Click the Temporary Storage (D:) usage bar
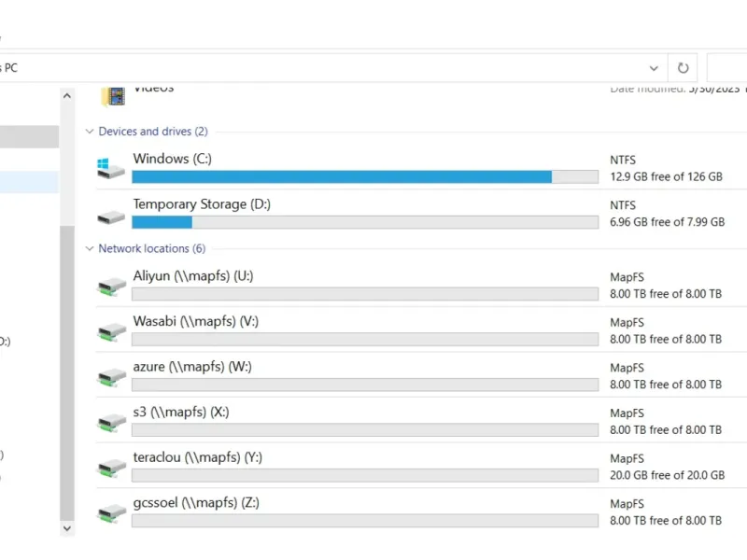 (364, 222)
